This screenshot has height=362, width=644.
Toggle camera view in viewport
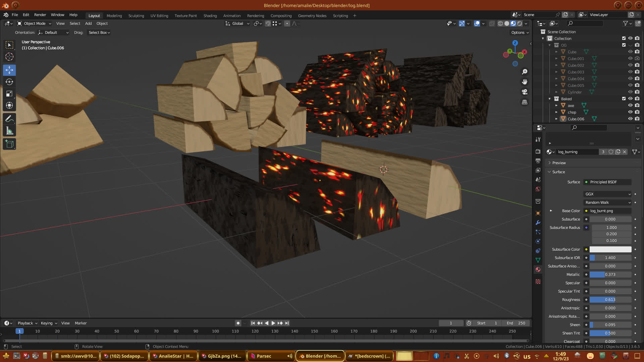(525, 92)
